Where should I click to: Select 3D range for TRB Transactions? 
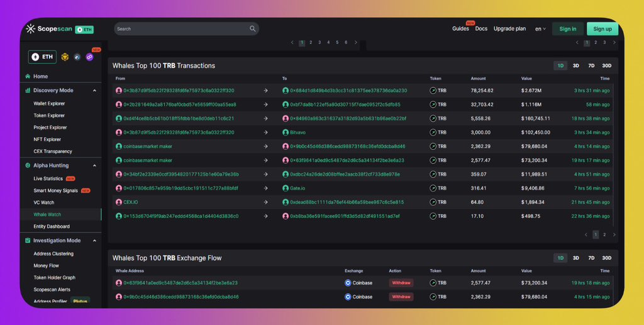576,66
